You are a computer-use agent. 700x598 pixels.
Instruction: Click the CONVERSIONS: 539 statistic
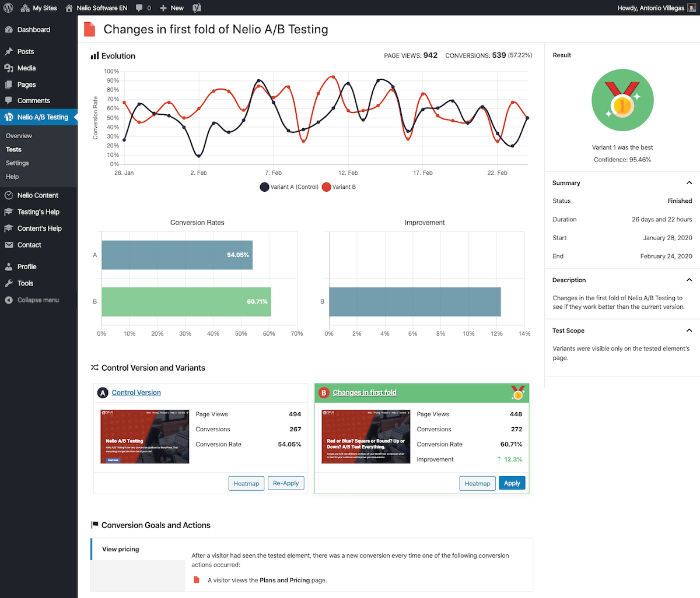pyautogui.click(x=489, y=55)
